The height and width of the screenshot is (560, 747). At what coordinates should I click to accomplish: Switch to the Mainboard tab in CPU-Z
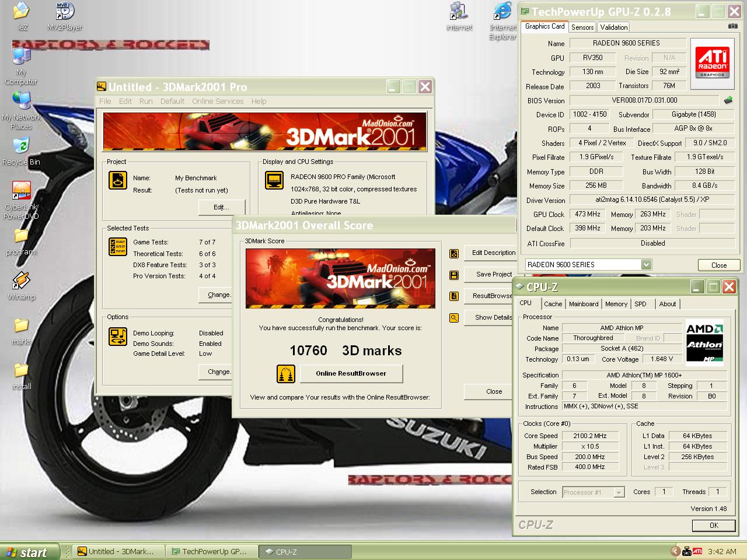584,304
